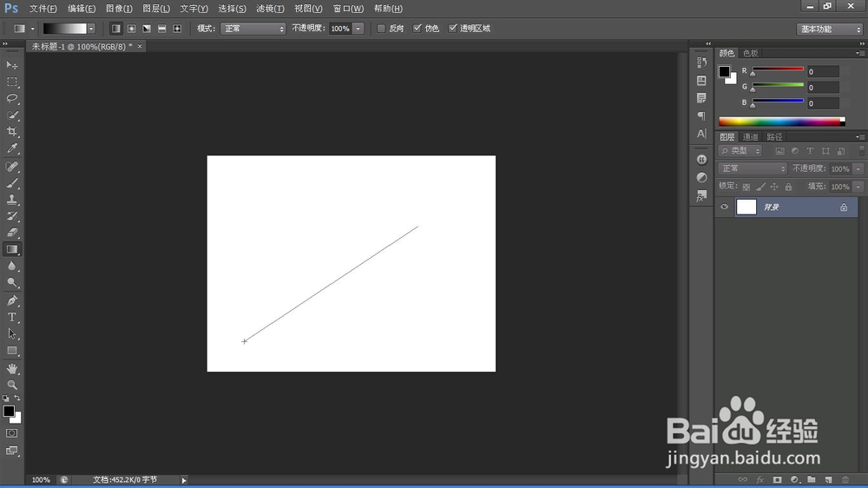Viewport: 868px width, 488px height.
Task: Select the Type tool
Action: pyautogui.click(x=11, y=318)
